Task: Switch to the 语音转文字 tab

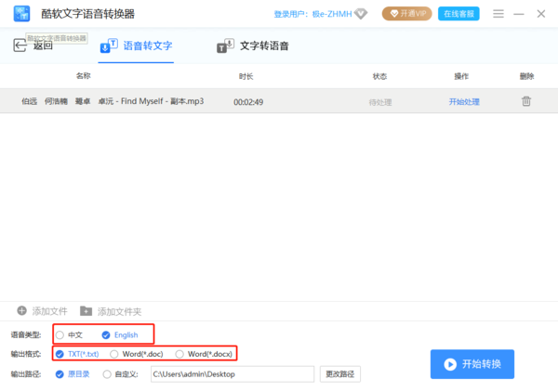Action: (x=136, y=46)
